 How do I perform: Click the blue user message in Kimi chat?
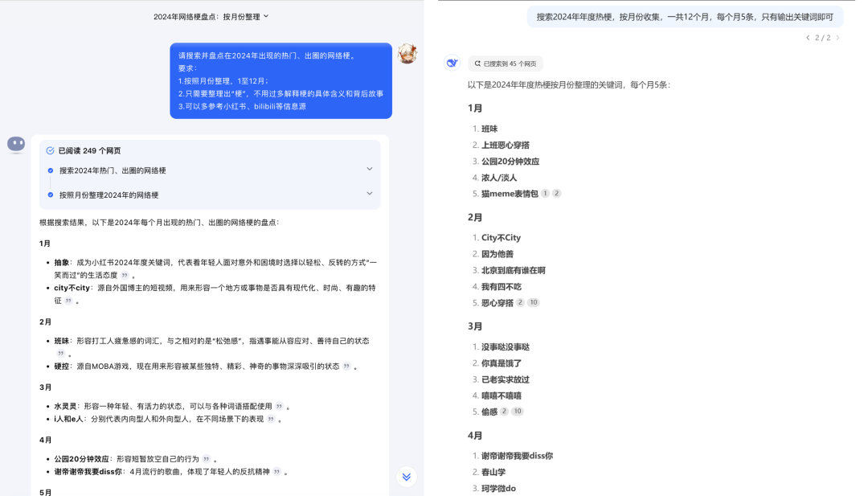coord(281,81)
